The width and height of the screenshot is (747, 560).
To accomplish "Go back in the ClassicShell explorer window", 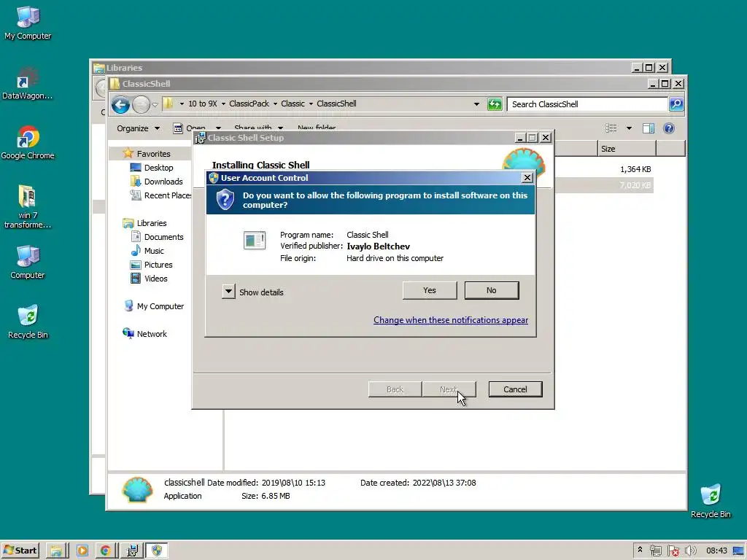I will [x=120, y=104].
